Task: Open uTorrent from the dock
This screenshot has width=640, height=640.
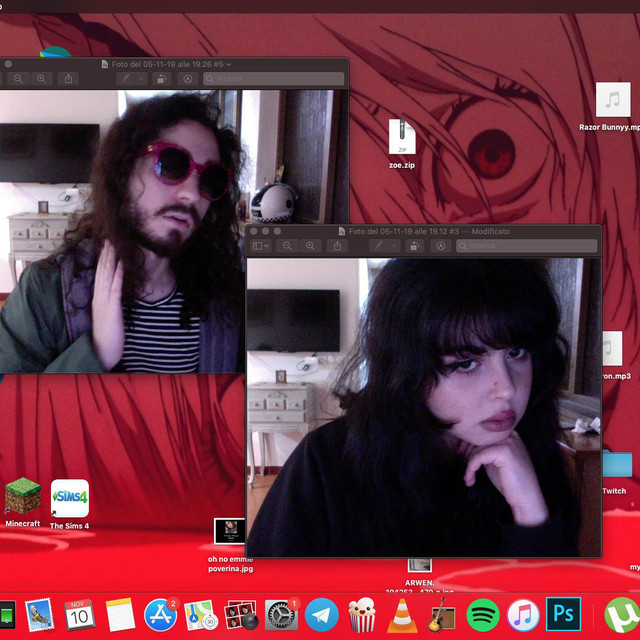Action: pyautogui.click(x=622, y=615)
